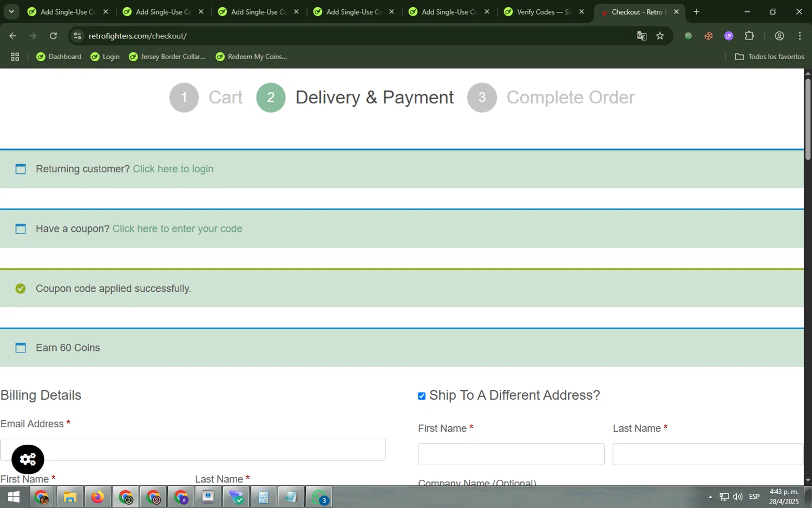Open Windows Start menu
The height and width of the screenshot is (508, 812).
14,497
